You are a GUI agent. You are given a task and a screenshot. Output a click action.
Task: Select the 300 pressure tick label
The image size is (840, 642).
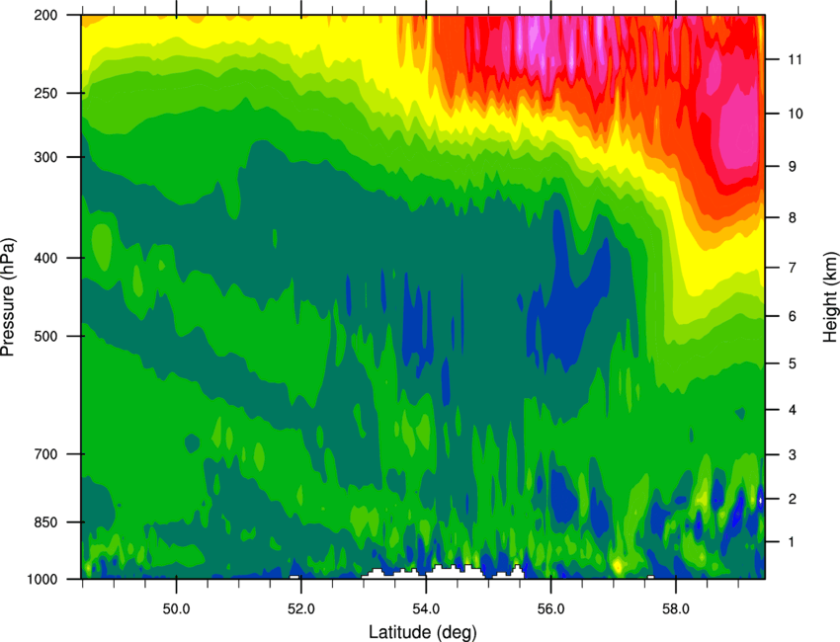[x=46, y=157]
